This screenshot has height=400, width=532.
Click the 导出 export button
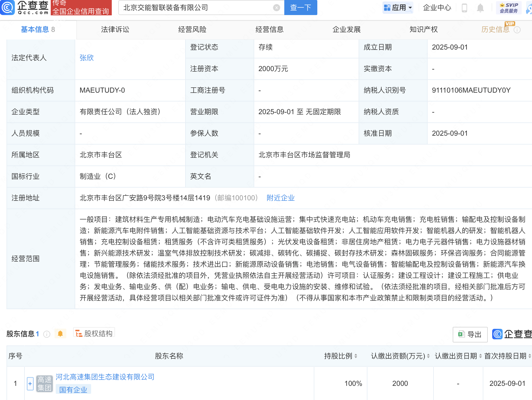click(470, 335)
